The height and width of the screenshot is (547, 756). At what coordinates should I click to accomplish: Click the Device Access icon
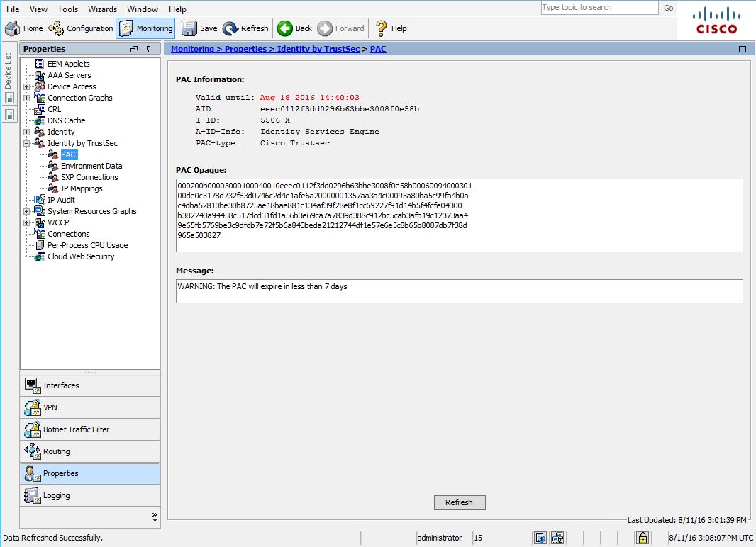pyautogui.click(x=40, y=86)
